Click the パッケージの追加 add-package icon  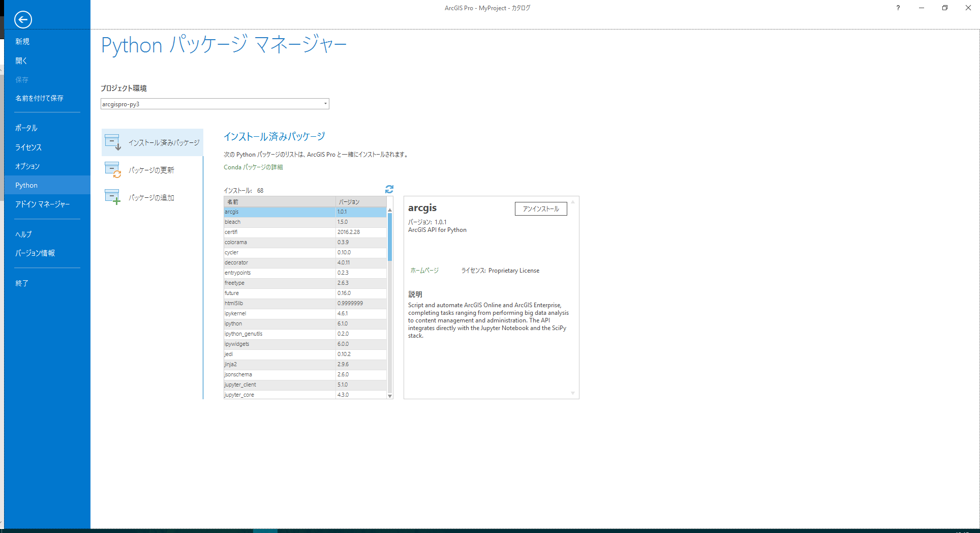[x=113, y=197]
